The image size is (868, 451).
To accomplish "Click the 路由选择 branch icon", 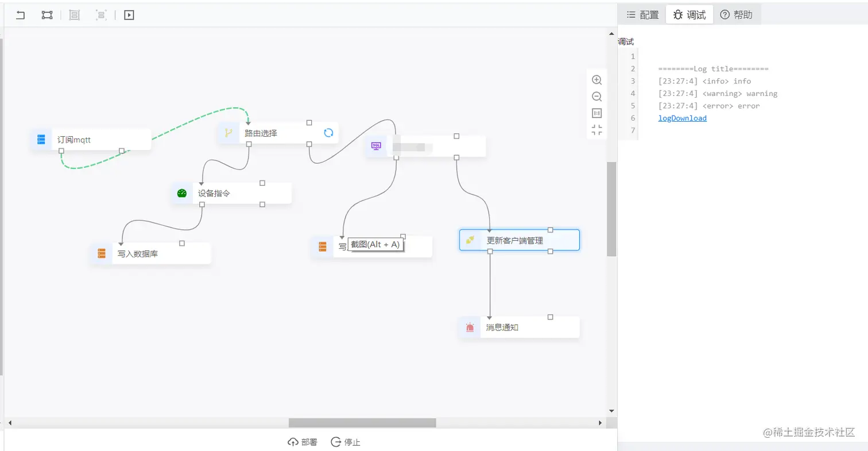I will click(x=228, y=133).
